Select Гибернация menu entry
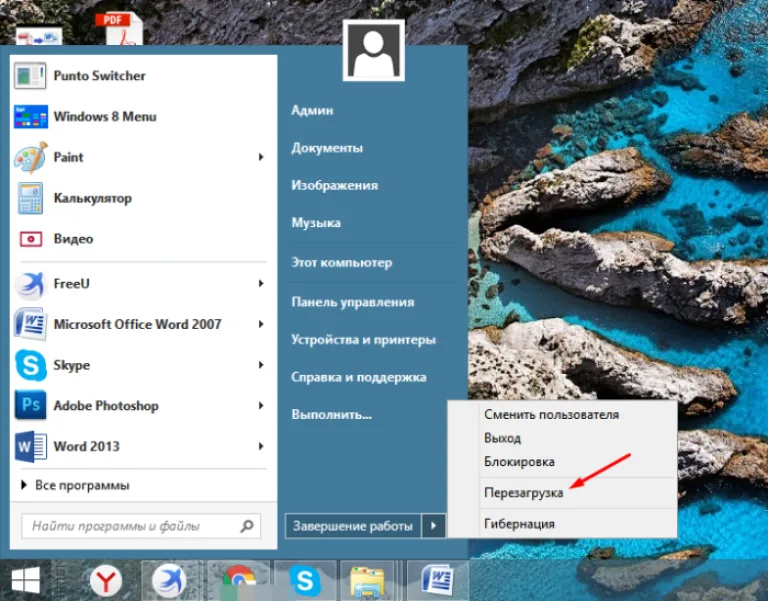Screen dimensions: 768x601 (519, 524)
